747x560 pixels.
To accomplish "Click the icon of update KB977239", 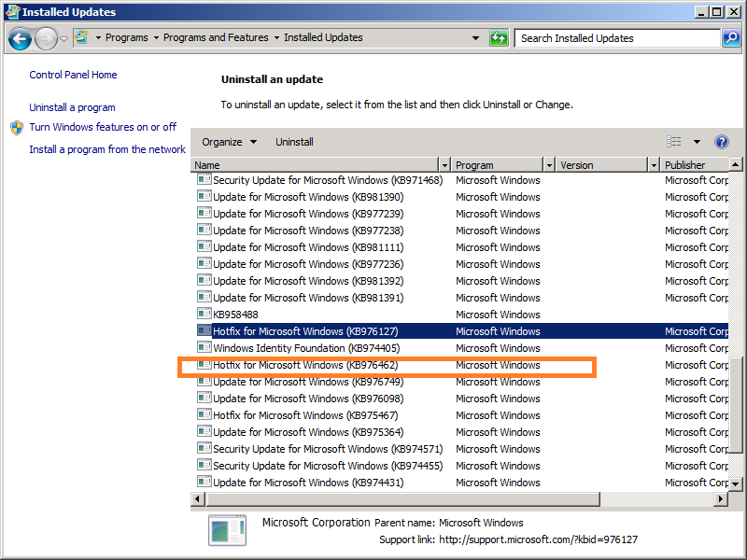I will 204,213.
